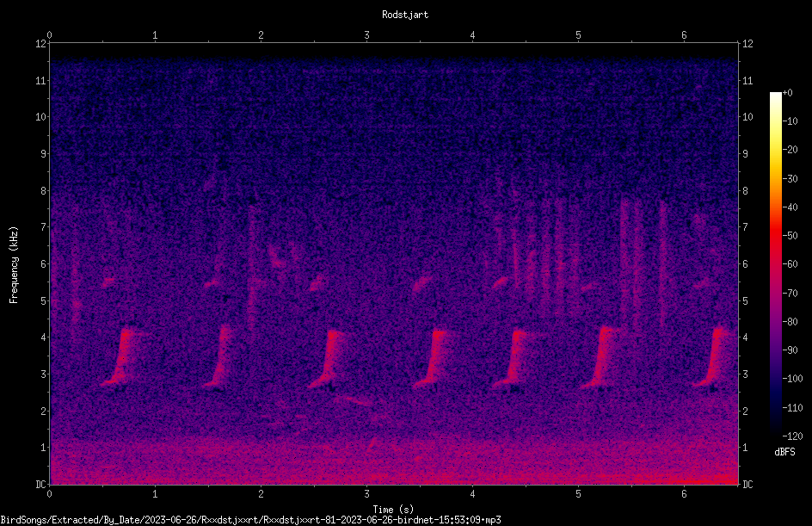
Task: Click the Time (s) axis label
Action: (x=393, y=510)
